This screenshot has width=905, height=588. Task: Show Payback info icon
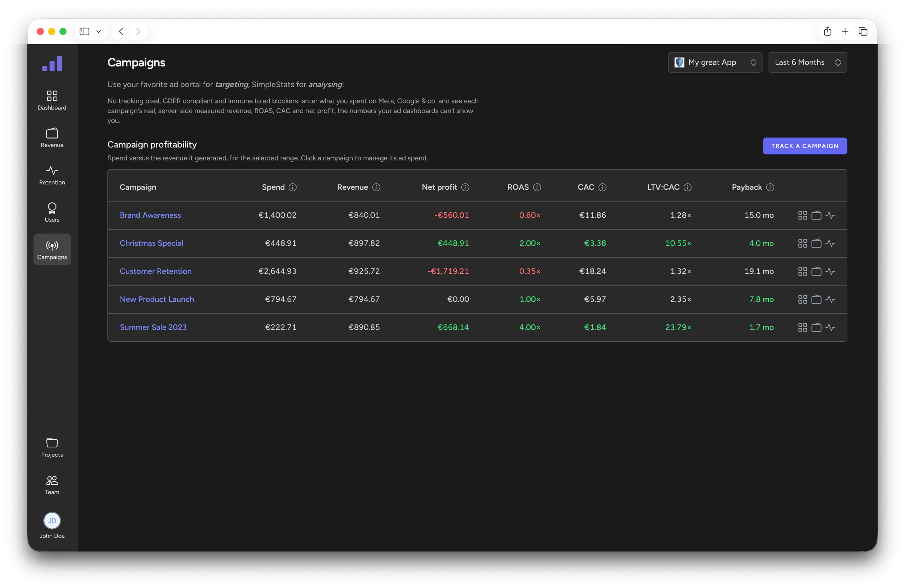tap(770, 187)
